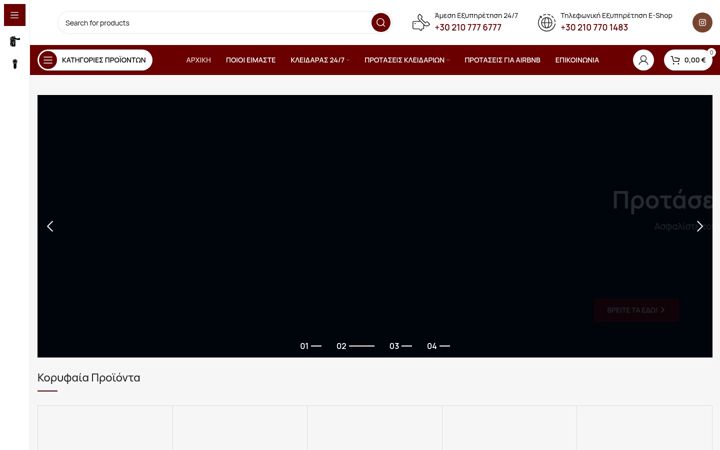Call the +30 210 777 6777 number link
The height and width of the screenshot is (450, 720).
coord(468,28)
